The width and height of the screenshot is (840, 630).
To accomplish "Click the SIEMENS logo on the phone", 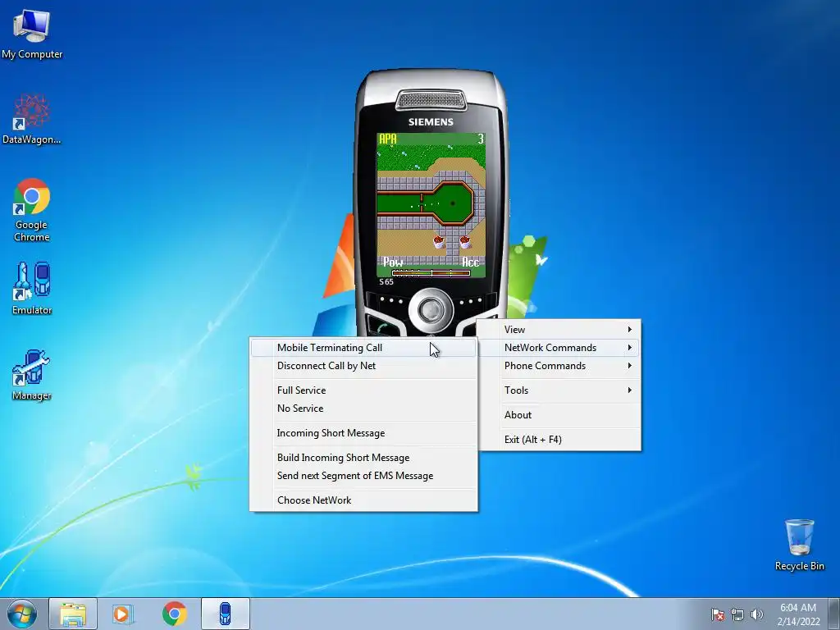I will (431, 122).
